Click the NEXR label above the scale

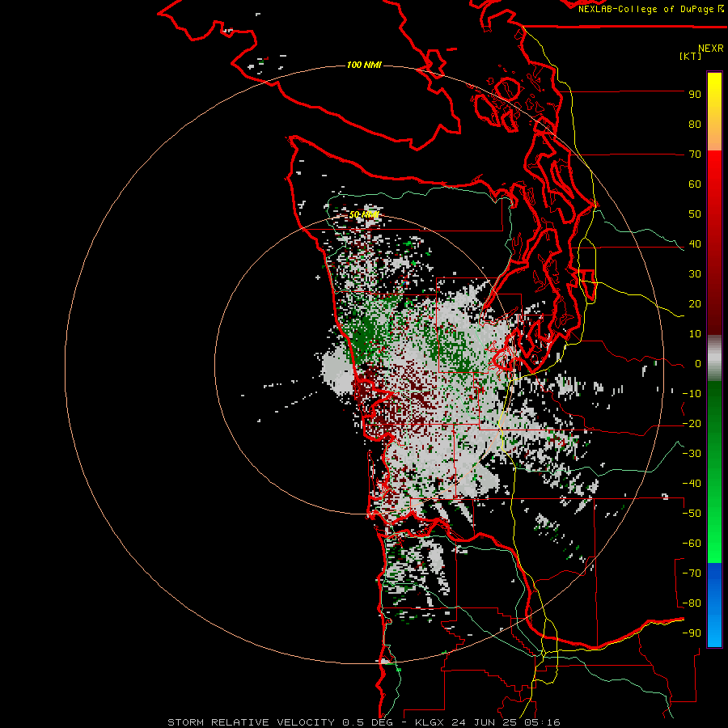711,49
